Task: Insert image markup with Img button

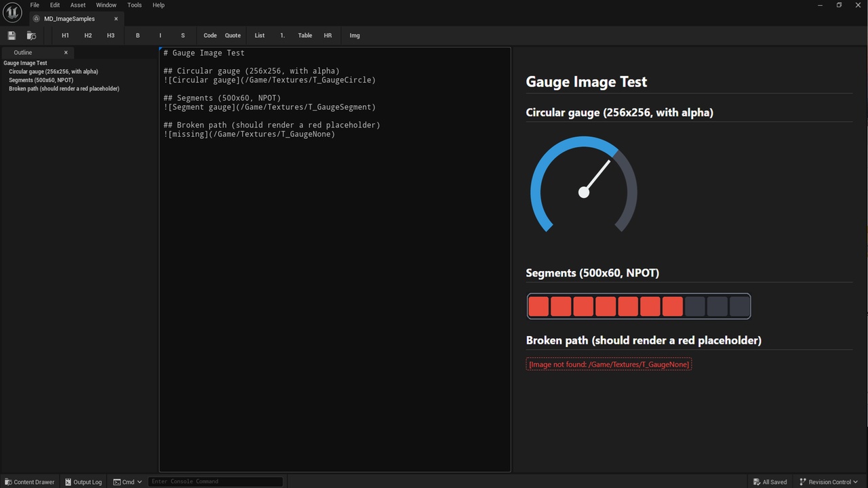Action: (355, 35)
